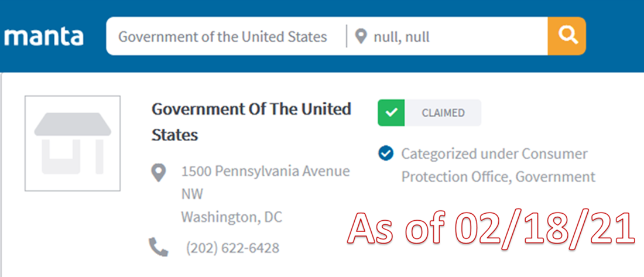Click the manta logo
Viewport: 644px width, 277px height.
click(x=44, y=36)
